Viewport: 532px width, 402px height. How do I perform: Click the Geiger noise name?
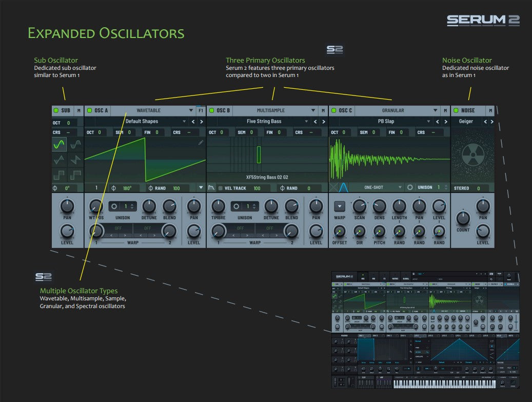tap(466, 121)
